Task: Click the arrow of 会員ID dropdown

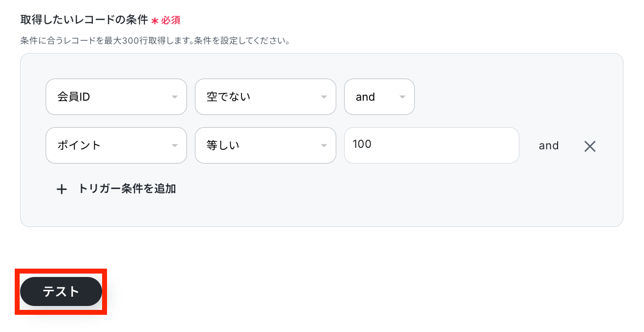Action: coord(175,97)
